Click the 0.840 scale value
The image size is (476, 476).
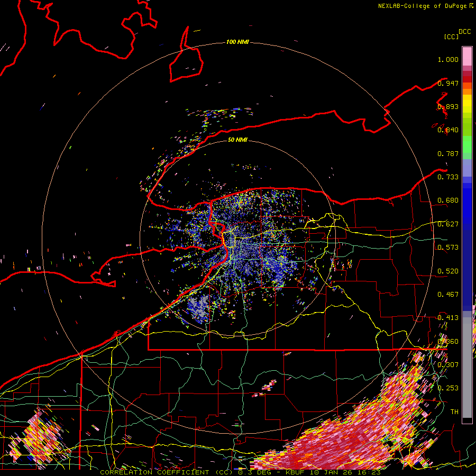click(448, 130)
